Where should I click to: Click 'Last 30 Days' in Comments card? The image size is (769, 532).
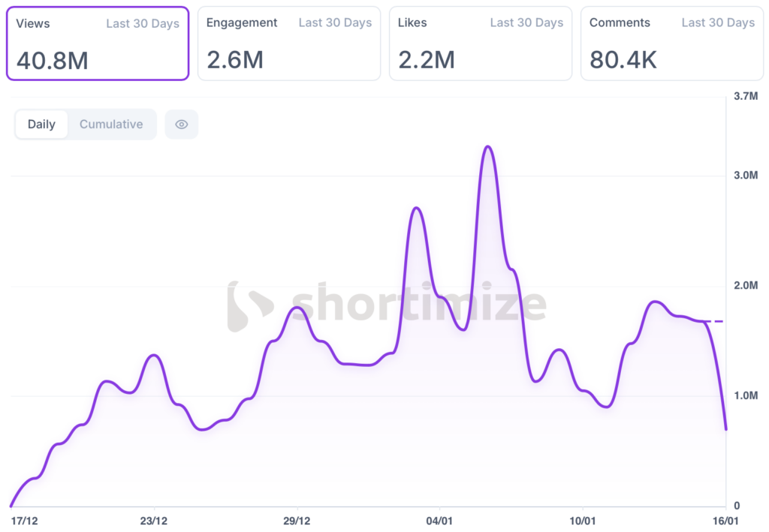718,23
